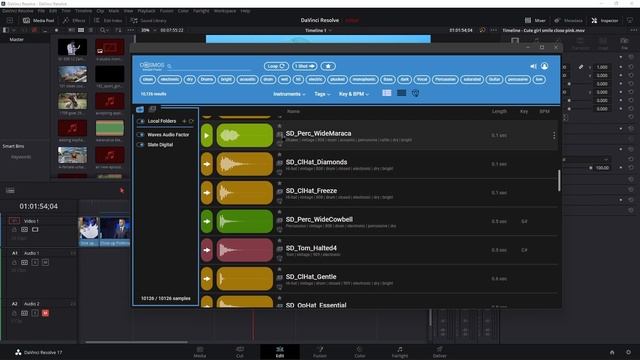This screenshot has height=360, width=640.
Task: Click the Cosmos icon right of view buttons
Action: pyautogui.click(x=416, y=93)
